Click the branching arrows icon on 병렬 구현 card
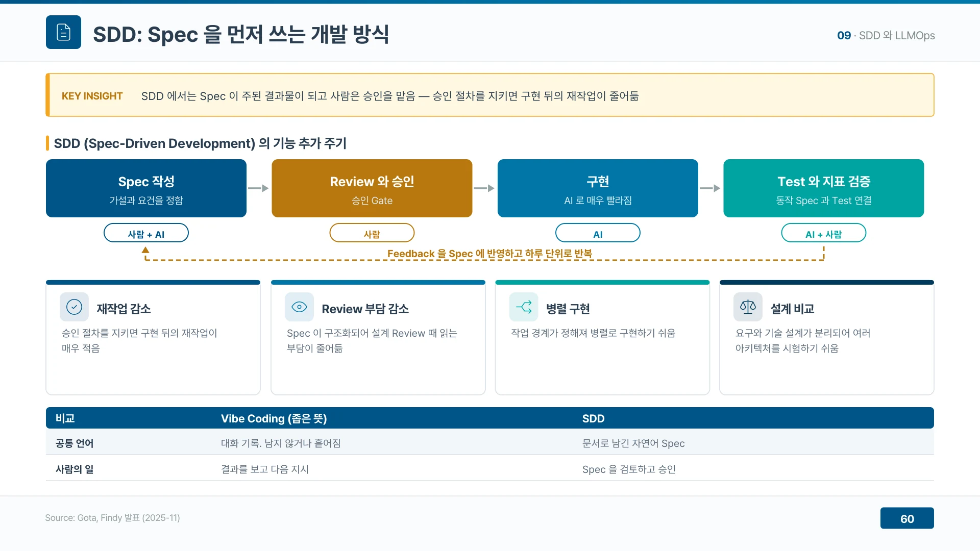 coord(524,307)
